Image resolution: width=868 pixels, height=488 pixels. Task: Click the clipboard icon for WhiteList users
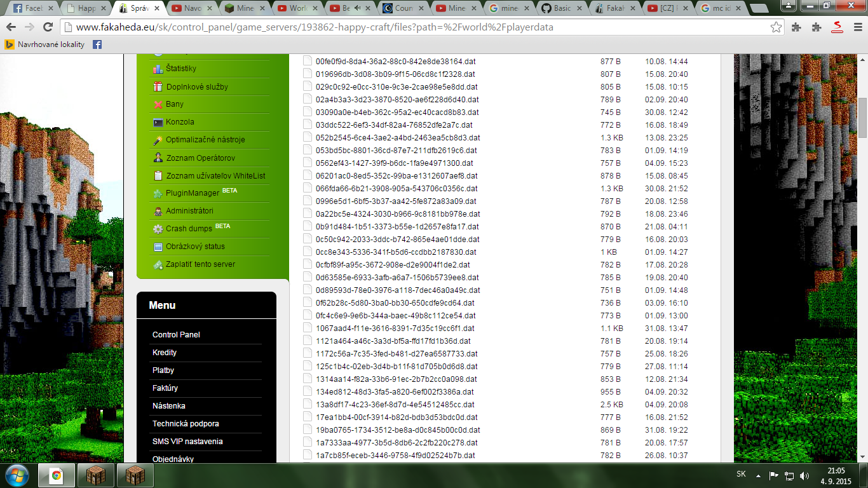158,175
